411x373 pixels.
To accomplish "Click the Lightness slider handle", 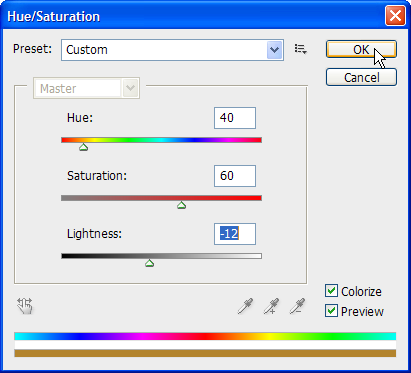I will point(149,263).
